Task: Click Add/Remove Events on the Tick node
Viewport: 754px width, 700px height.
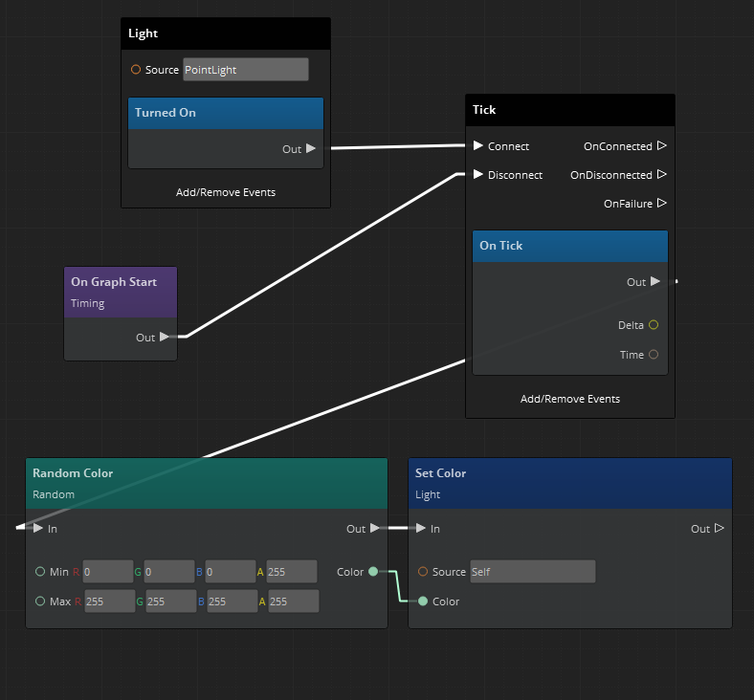Action: 570,399
